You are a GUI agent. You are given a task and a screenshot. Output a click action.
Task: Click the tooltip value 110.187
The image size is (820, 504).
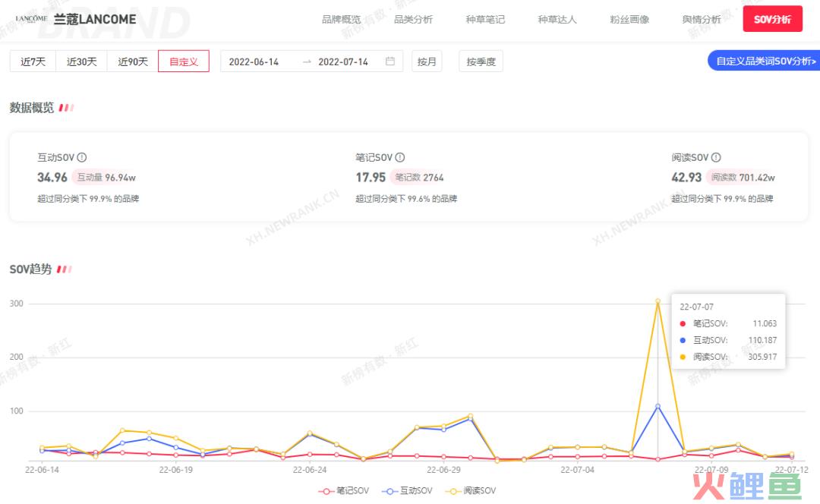(762, 340)
